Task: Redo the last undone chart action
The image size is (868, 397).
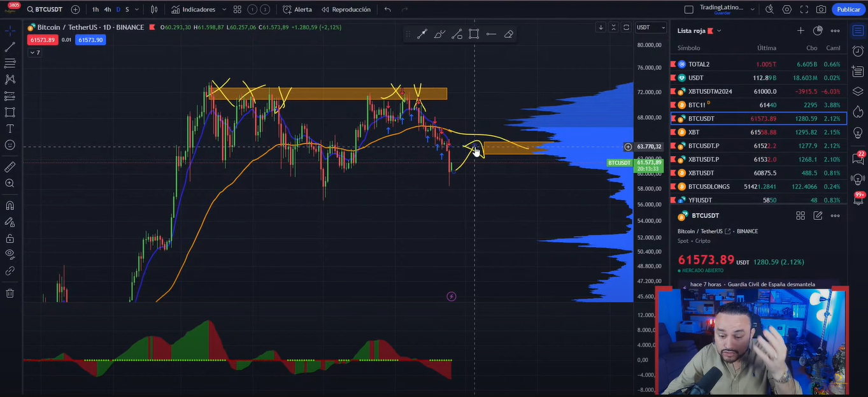Action: (x=405, y=10)
